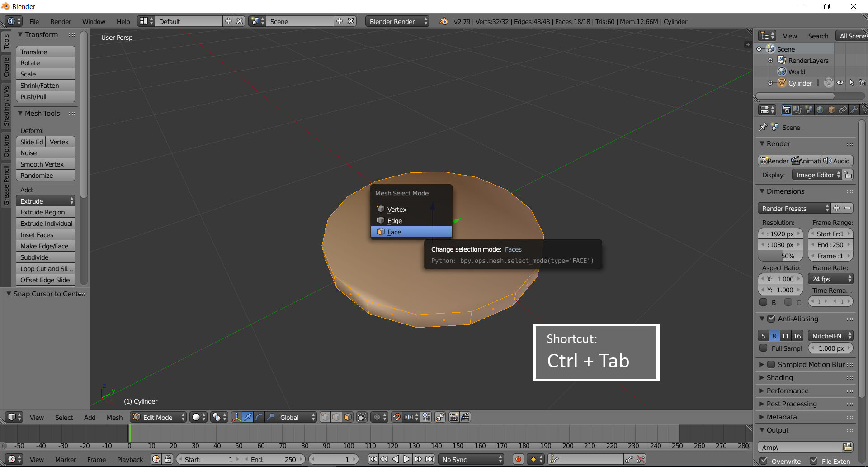868x467 pixels.
Task: Click the Subdivide button
Action: point(45,257)
